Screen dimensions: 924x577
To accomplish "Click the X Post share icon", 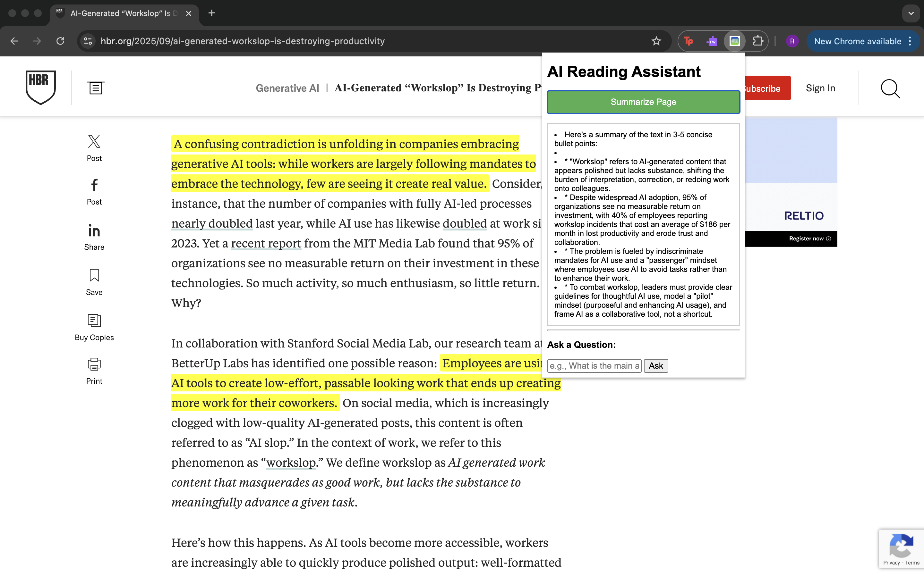I will pos(94,142).
